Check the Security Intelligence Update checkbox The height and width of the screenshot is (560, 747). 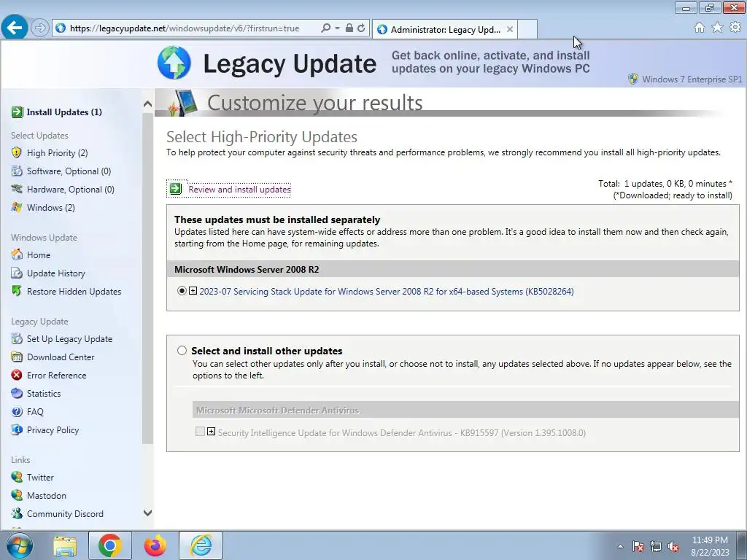click(x=200, y=432)
